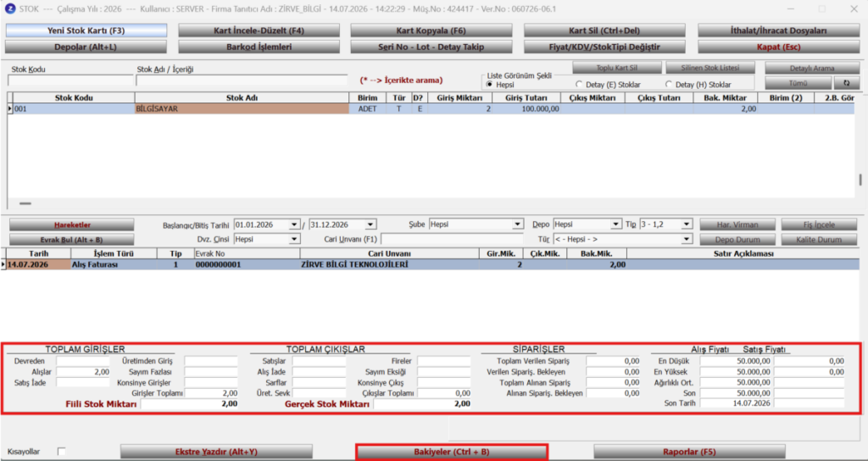This screenshot has height=461, width=868.
Task: Click the Yeni Stok Kartı (F3) button
Action: tap(86, 31)
